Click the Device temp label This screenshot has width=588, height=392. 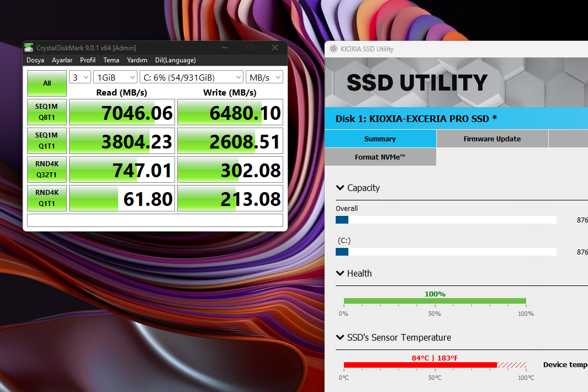565,364
